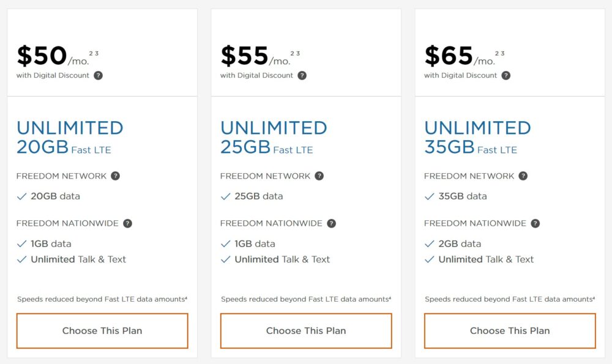Click footnote 4 on the $50 plan speed disclaimer

(x=187, y=298)
